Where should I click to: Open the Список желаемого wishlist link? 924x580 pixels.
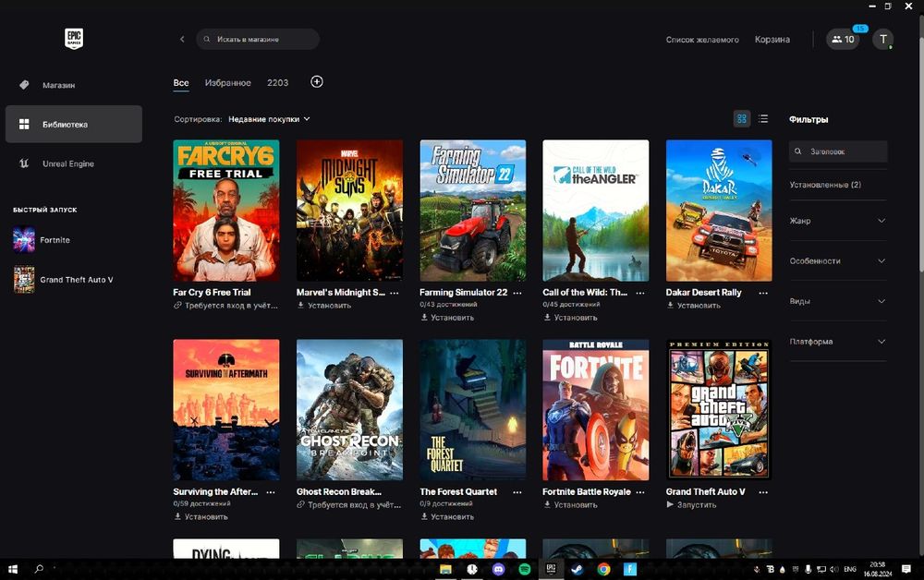click(x=702, y=40)
